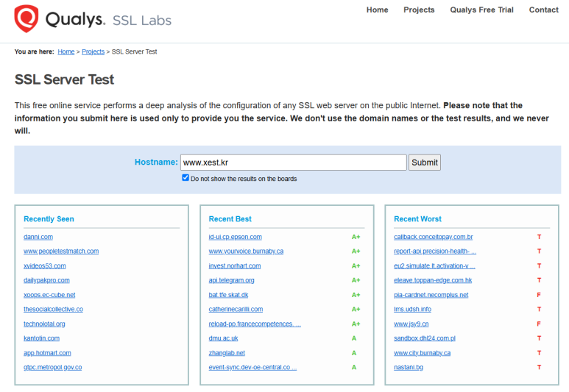Click the A grade next to dmu.ac.uk
The width and height of the screenshot is (569, 392).
[354, 338]
